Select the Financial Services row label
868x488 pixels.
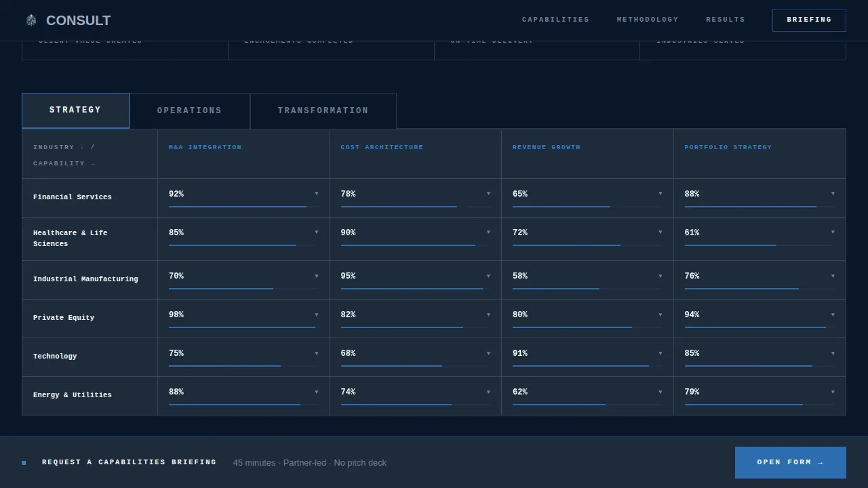pyautogui.click(x=73, y=197)
